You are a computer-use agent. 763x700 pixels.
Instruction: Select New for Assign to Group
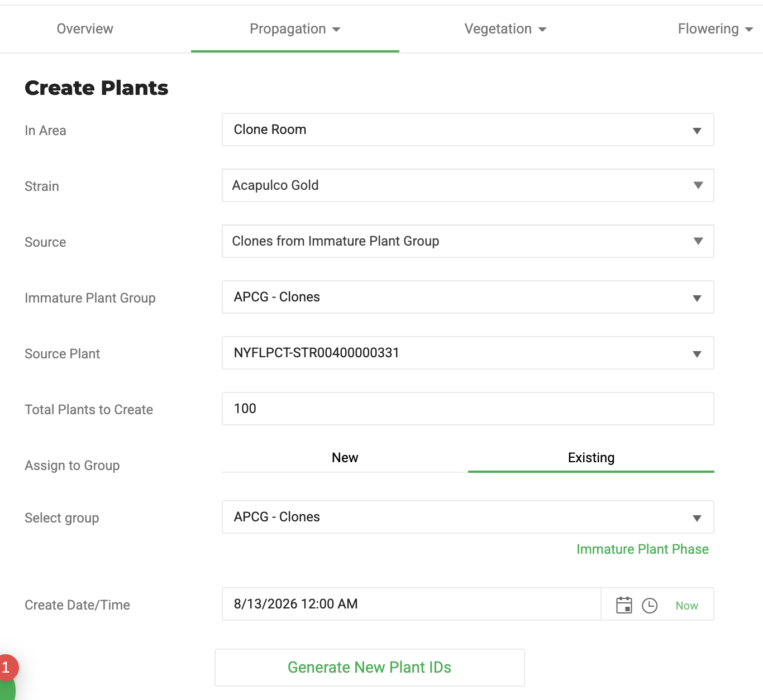345,458
